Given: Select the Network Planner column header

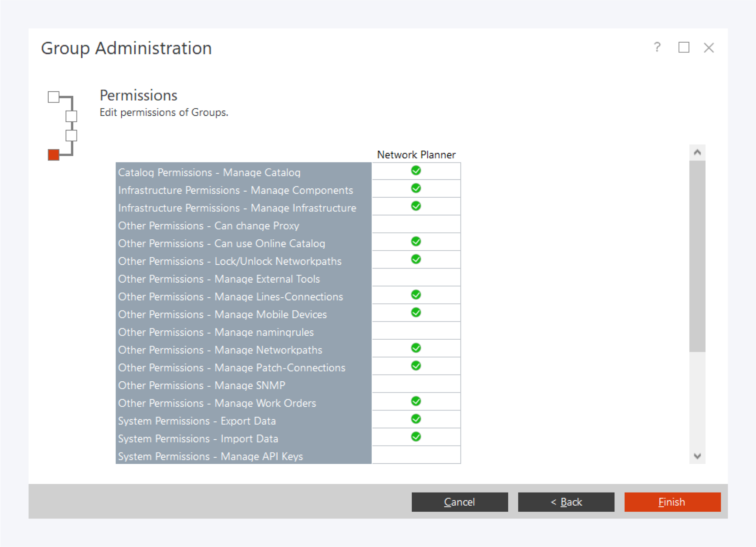Looking at the screenshot, I should pos(416,155).
